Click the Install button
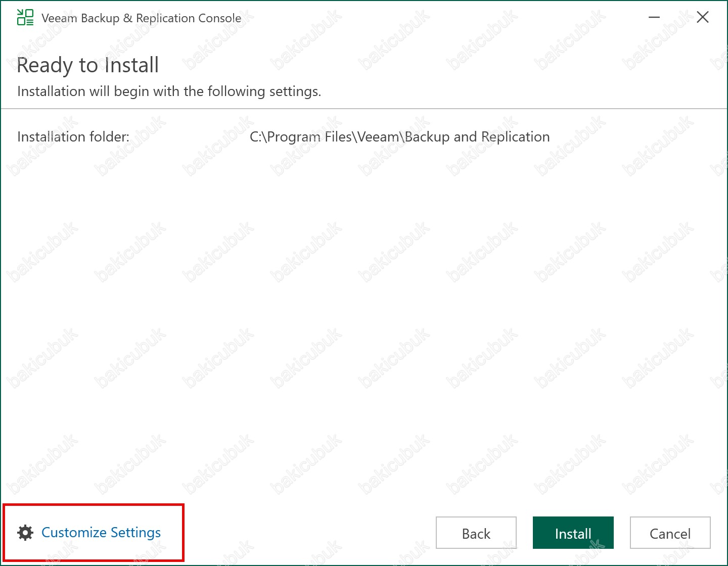This screenshot has height=566, width=728. tap(573, 533)
